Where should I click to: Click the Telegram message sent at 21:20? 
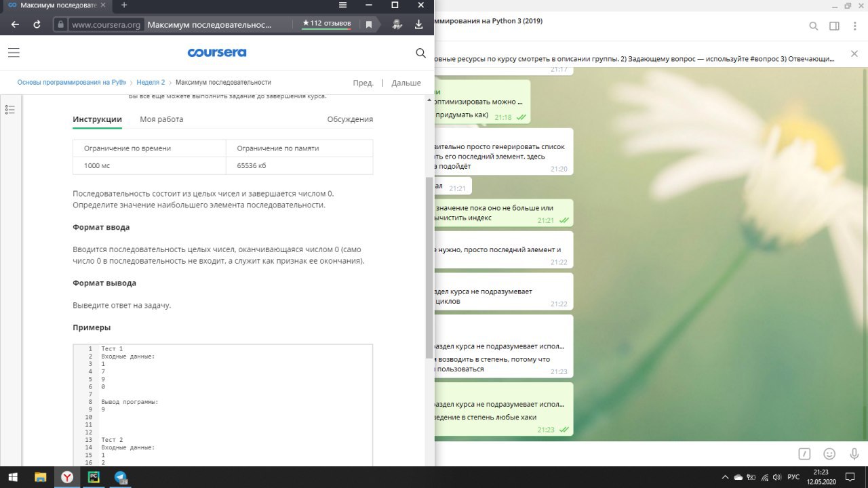pyautogui.click(x=503, y=152)
